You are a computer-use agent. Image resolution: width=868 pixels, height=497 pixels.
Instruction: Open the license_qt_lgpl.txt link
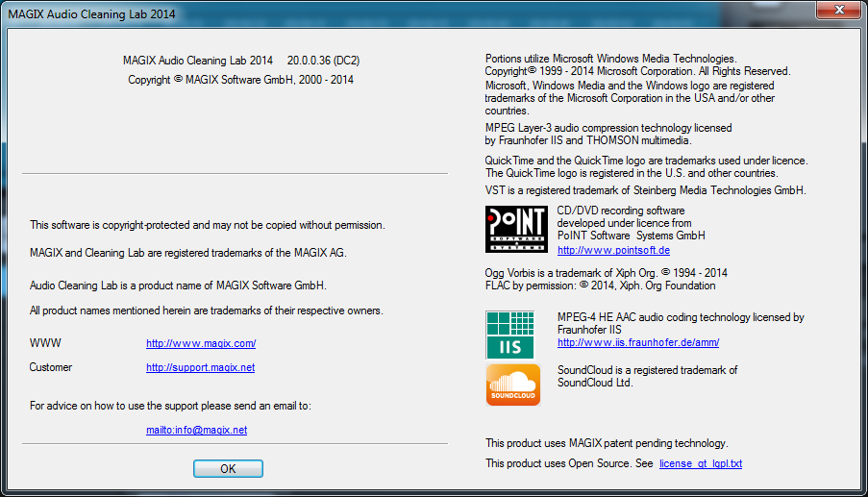pyautogui.click(x=701, y=463)
